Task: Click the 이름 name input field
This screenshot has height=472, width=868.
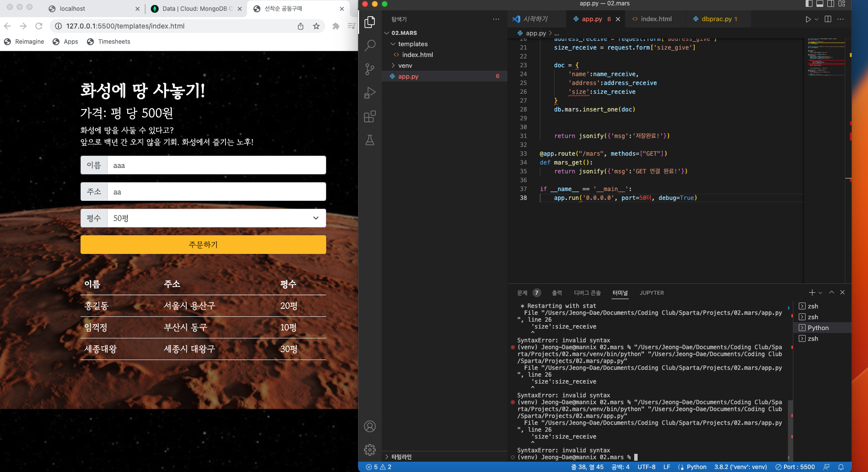Action: click(217, 165)
